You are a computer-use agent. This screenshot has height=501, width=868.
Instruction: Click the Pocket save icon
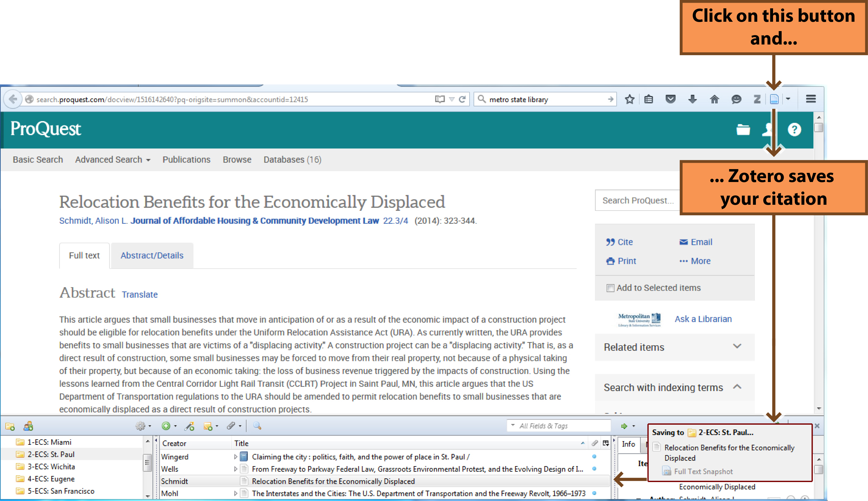[x=670, y=99]
